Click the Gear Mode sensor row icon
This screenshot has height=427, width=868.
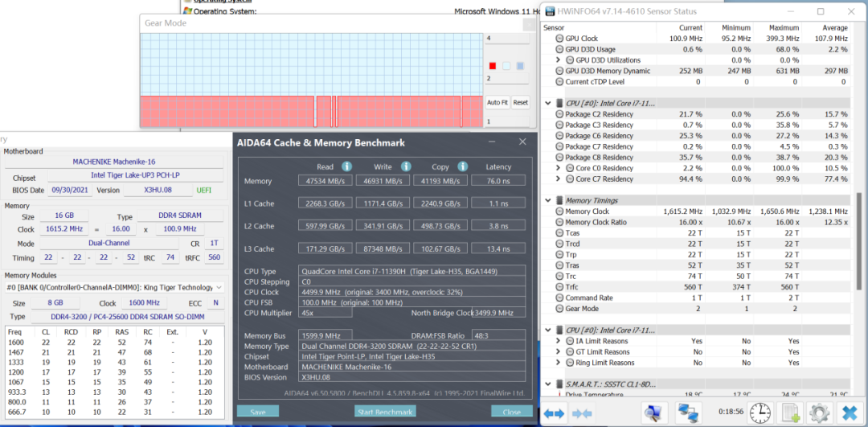coord(559,309)
